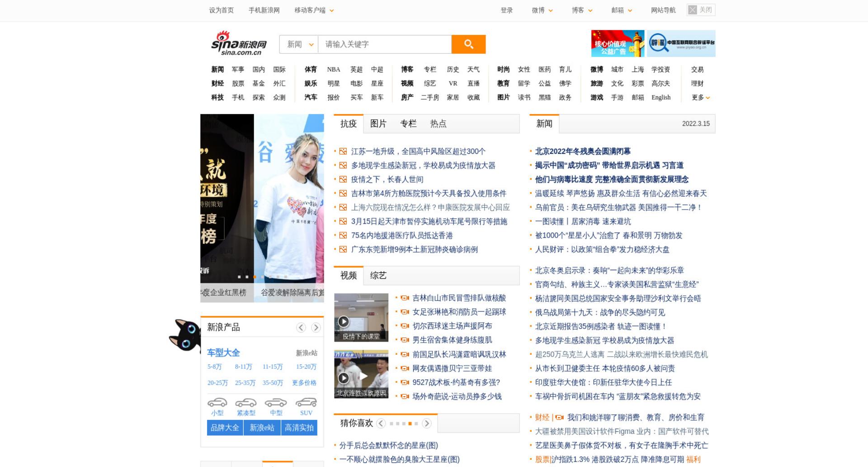868x467 pixels.
Task: Open the 核心价值观 公益广告 banner
Action: 618,43
